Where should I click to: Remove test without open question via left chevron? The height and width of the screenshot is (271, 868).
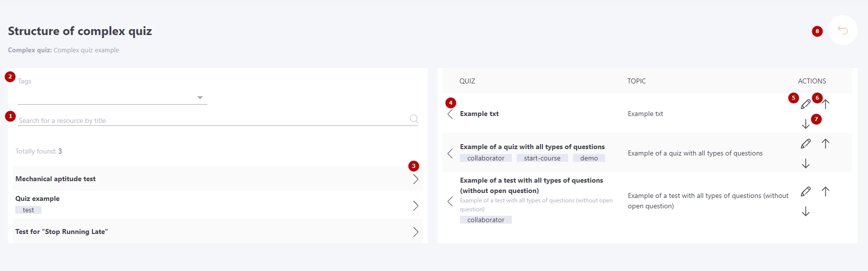coord(450,201)
